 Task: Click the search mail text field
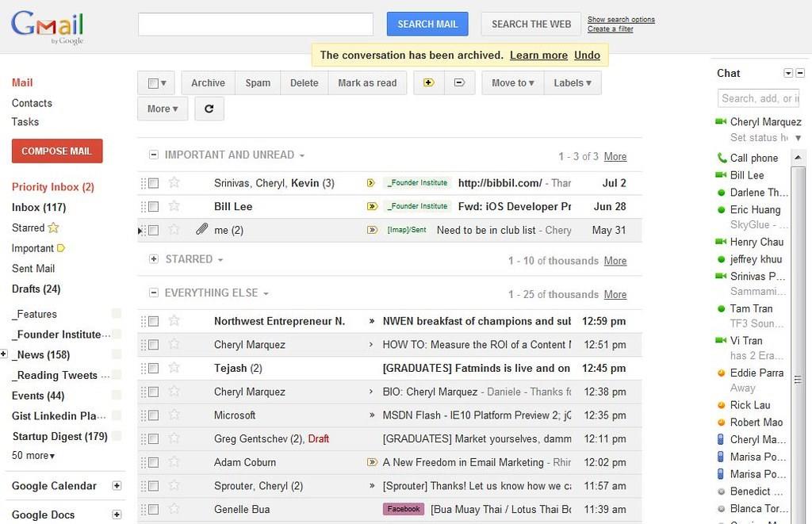pyautogui.click(x=255, y=24)
